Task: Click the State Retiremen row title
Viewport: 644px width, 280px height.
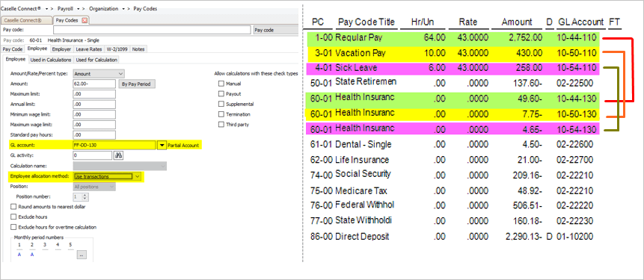Action: tap(366, 81)
